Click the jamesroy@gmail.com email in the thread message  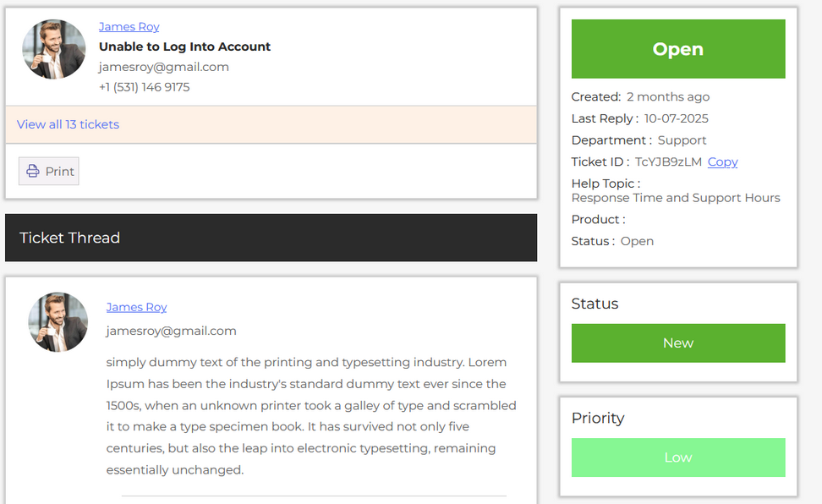(171, 331)
